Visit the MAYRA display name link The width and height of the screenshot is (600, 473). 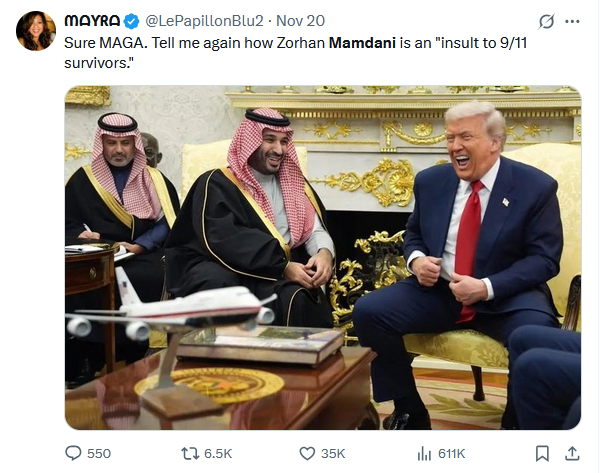pyautogui.click(x=92, y=21)
